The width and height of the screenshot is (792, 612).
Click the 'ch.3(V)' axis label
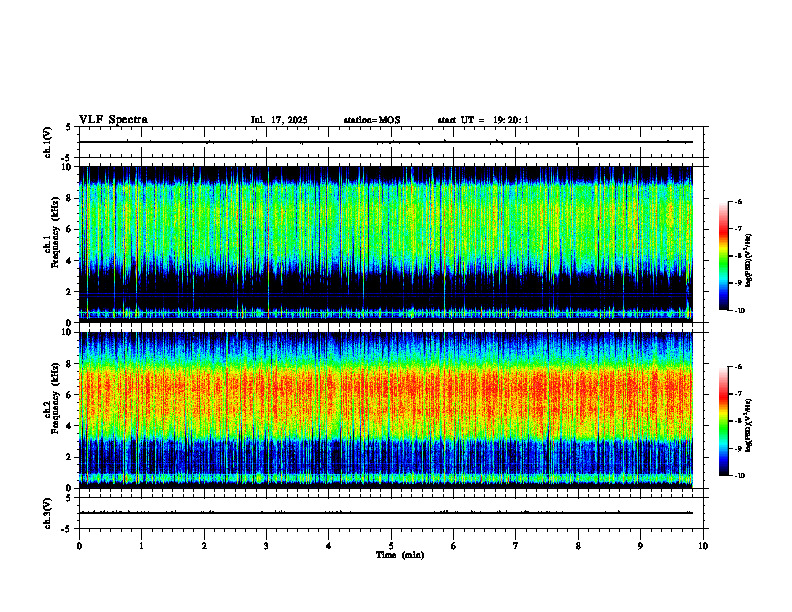coord(47,513)
